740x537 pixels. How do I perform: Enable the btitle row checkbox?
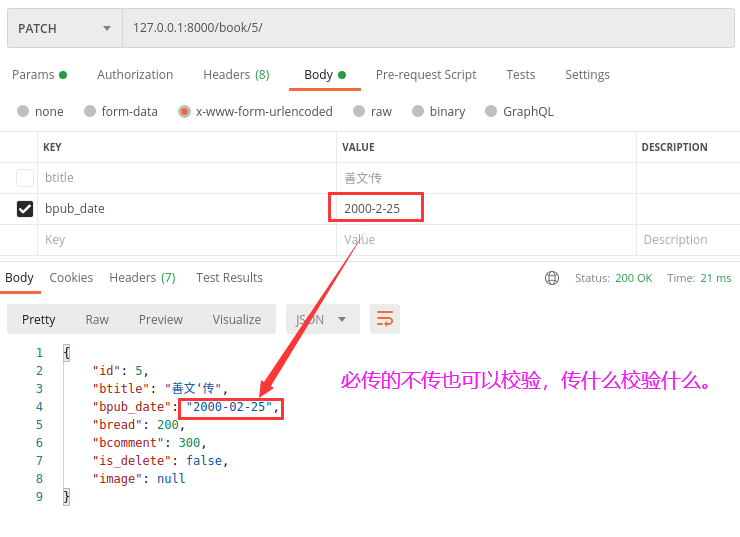click(25, 178)
